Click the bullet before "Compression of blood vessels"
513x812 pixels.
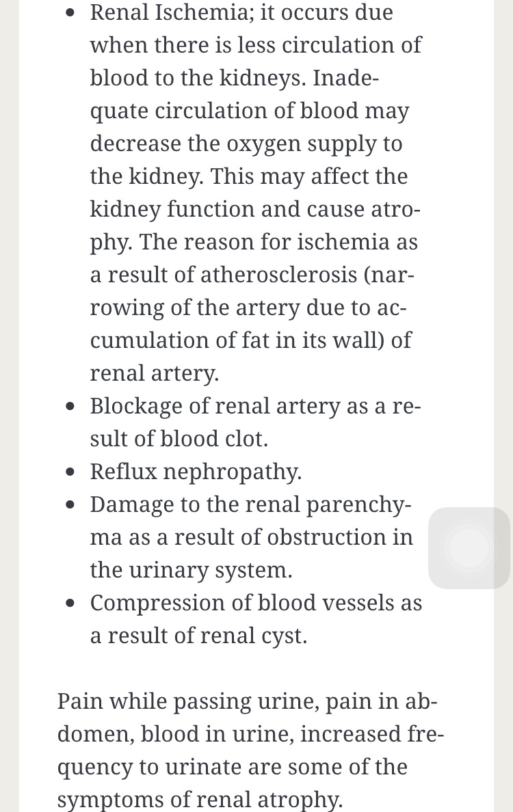coord(70,604)
